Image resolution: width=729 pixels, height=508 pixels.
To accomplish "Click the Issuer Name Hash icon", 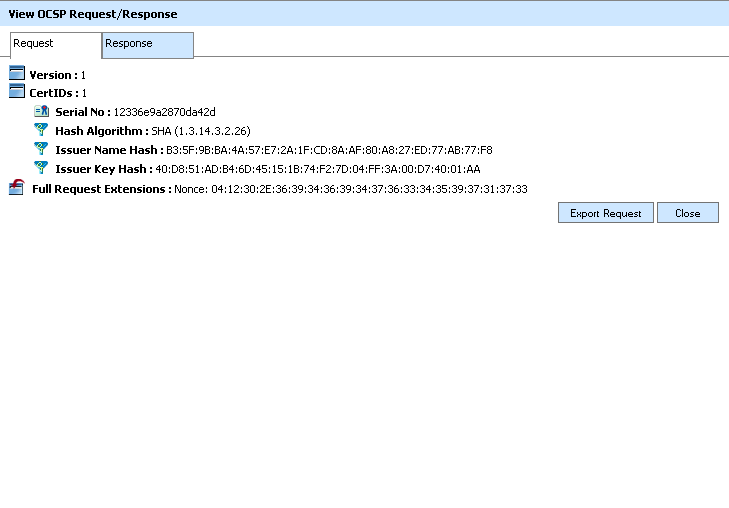I will point(41,149).
